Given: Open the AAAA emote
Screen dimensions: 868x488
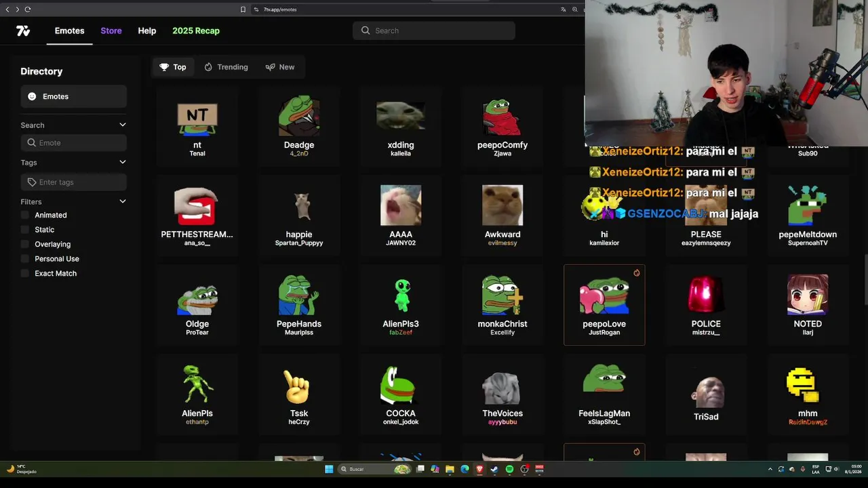Looking at the screenshot, I should coord(401,216).
